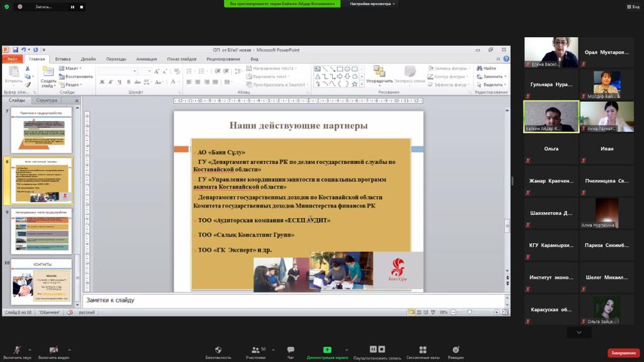The image size is (644, 362).
Task: Switch to Slide Sorter view button
Action: (419, 312)
